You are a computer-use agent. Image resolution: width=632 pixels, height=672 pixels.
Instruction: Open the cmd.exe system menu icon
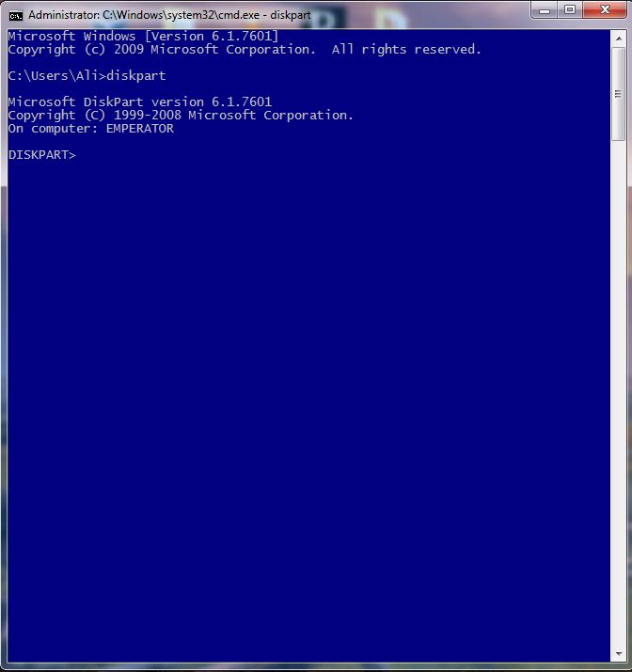pos(16,16)
